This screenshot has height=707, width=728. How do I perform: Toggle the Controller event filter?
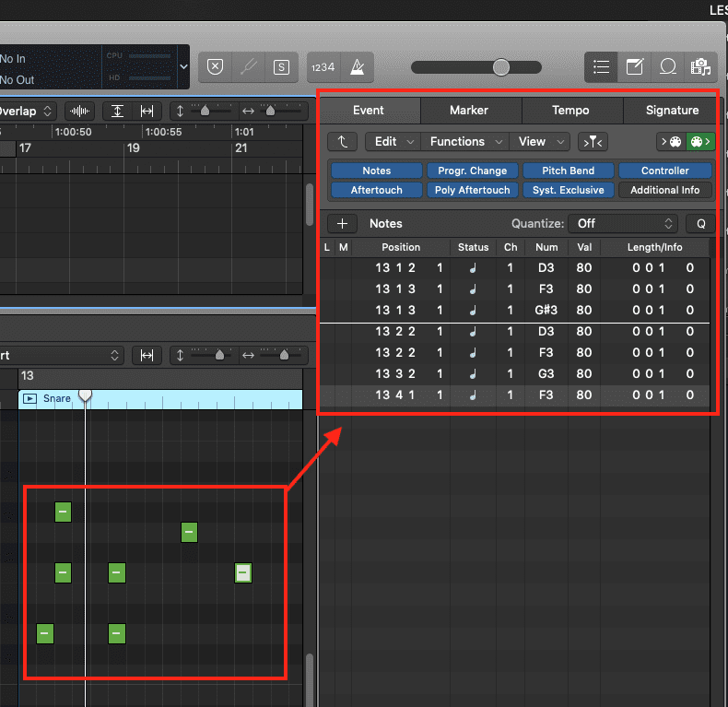point(664,171)
